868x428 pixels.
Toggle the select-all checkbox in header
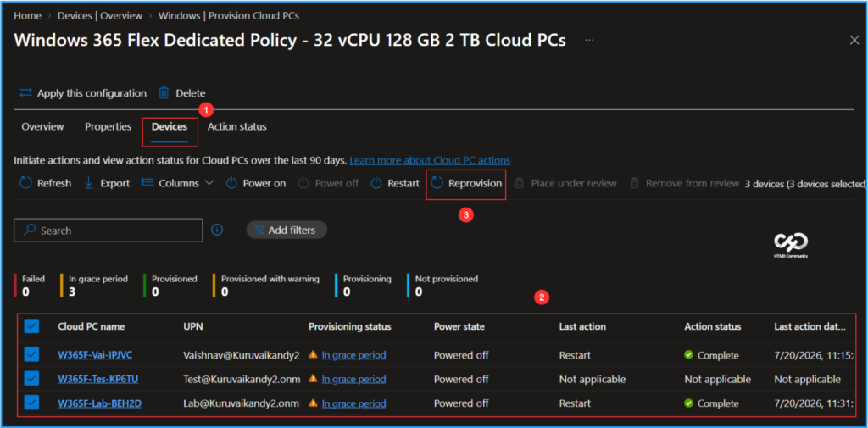pos(31,326)
